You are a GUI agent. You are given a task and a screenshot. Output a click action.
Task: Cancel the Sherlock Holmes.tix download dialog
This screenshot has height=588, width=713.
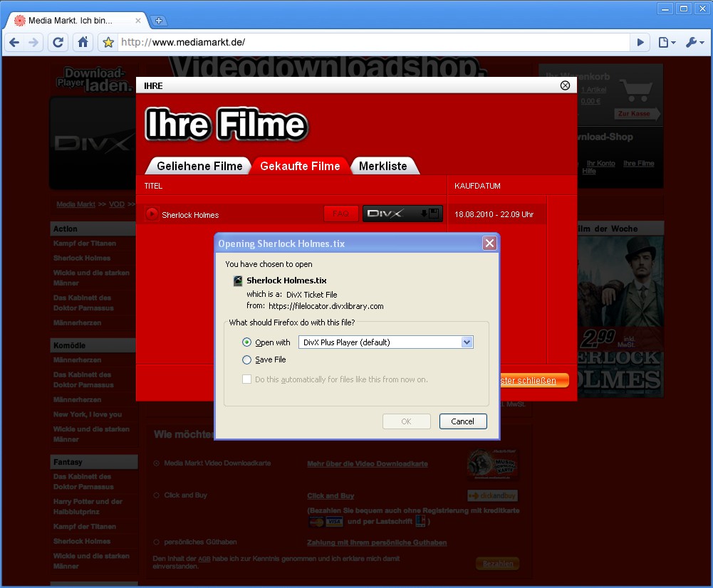[x=463, y=421]
